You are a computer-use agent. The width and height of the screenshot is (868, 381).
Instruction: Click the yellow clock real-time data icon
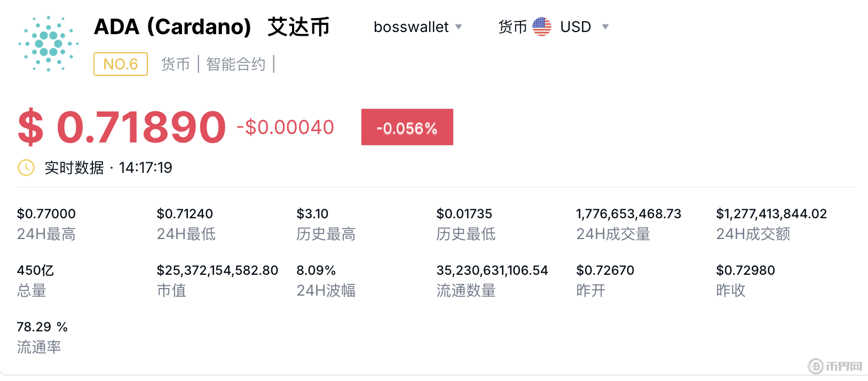26,168
